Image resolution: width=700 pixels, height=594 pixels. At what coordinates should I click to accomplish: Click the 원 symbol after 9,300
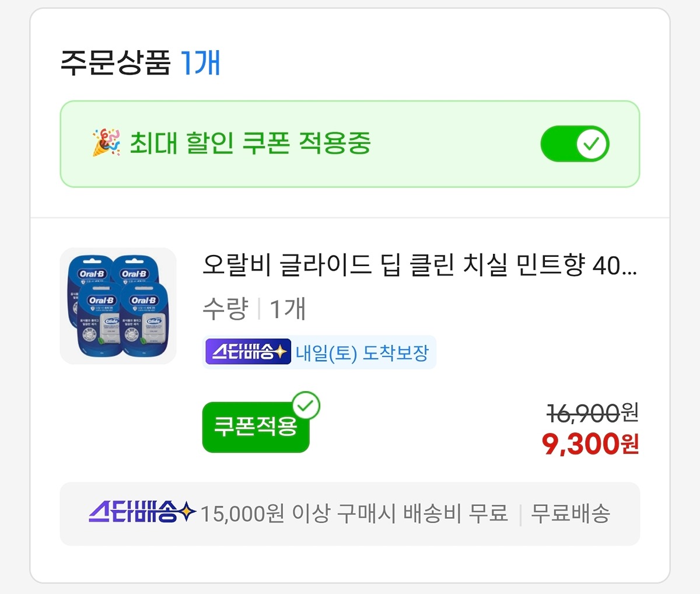pyautogui.click(x=630, y=445)
